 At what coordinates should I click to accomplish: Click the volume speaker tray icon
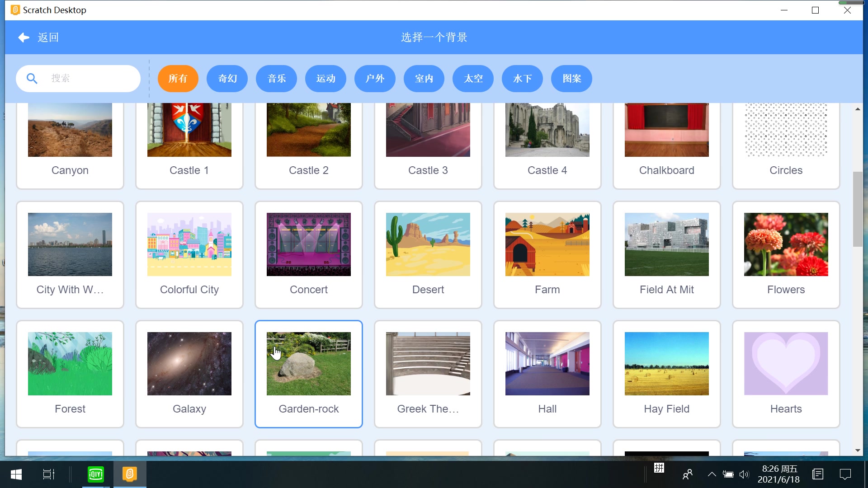tap(744, 474)
